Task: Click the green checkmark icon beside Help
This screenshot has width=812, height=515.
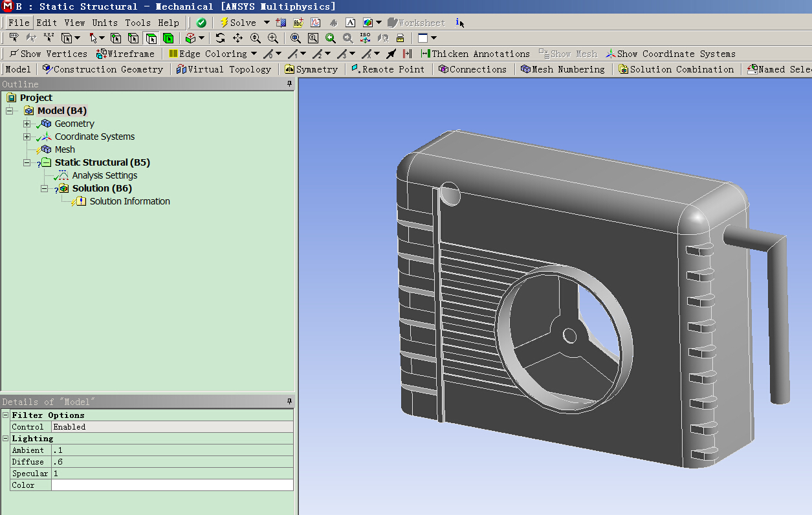Action: 201,23
